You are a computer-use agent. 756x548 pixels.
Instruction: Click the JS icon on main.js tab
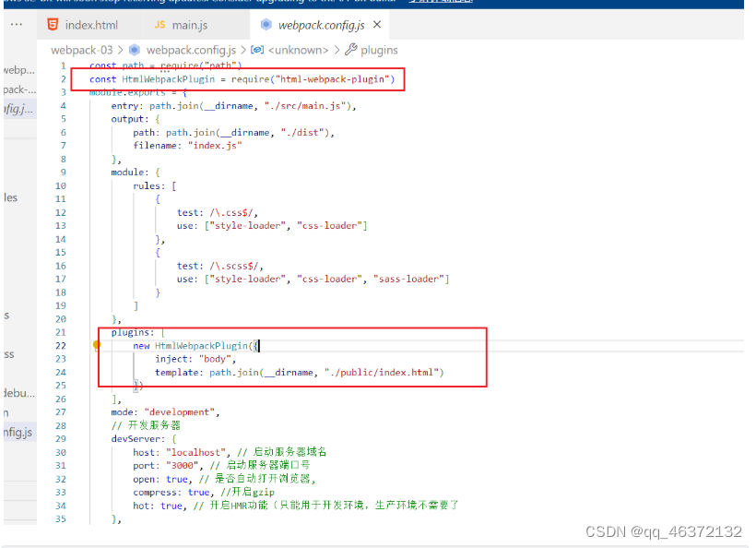click(x=160, y=25)
